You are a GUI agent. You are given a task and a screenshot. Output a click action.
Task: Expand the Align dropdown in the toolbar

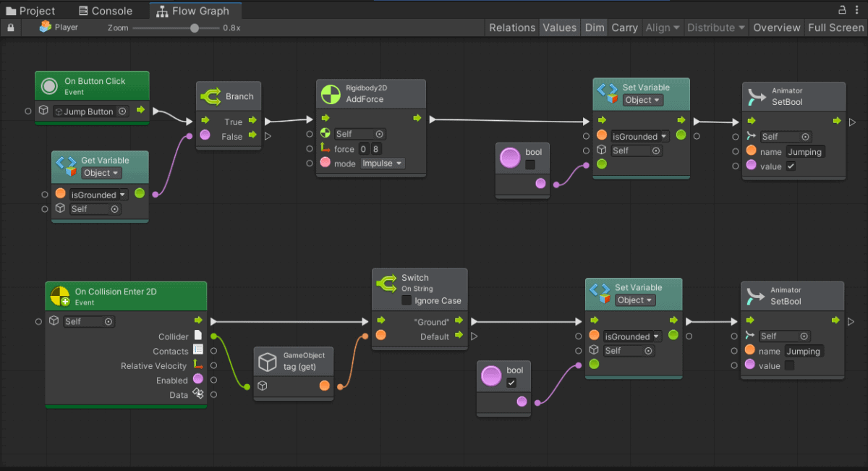tap(662, 27)
